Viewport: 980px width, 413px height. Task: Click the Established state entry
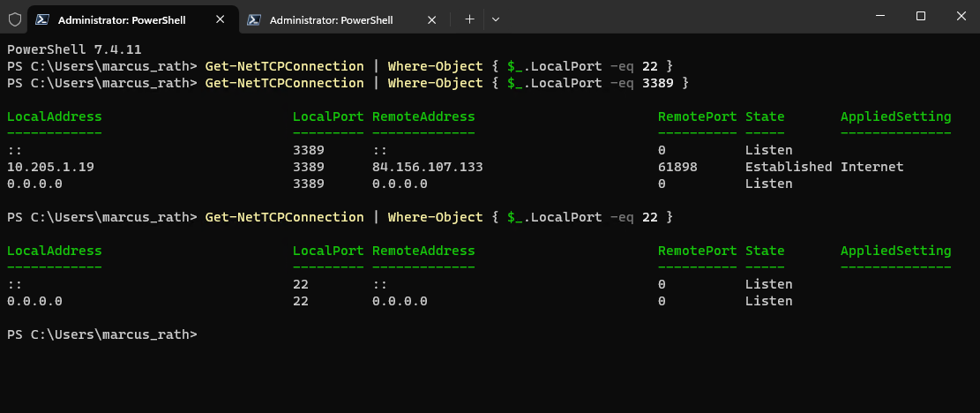789,167
